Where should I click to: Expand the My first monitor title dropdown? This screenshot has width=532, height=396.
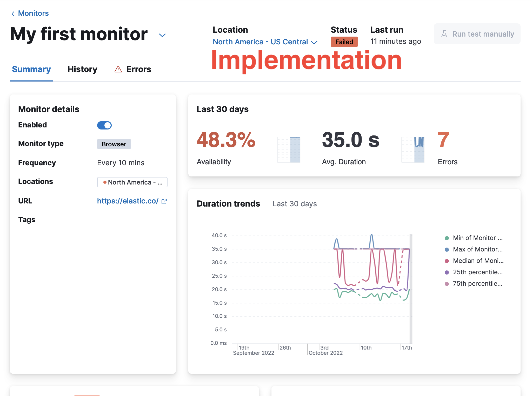tap(162, 35)
